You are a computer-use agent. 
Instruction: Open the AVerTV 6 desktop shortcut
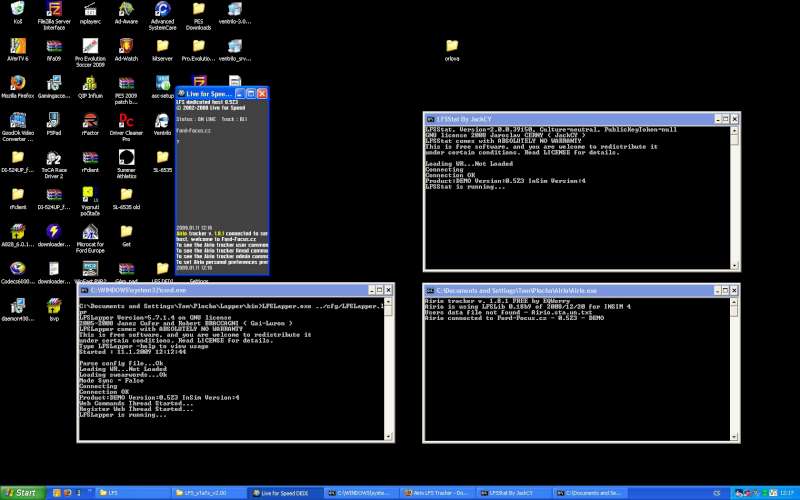click(17, 46)
